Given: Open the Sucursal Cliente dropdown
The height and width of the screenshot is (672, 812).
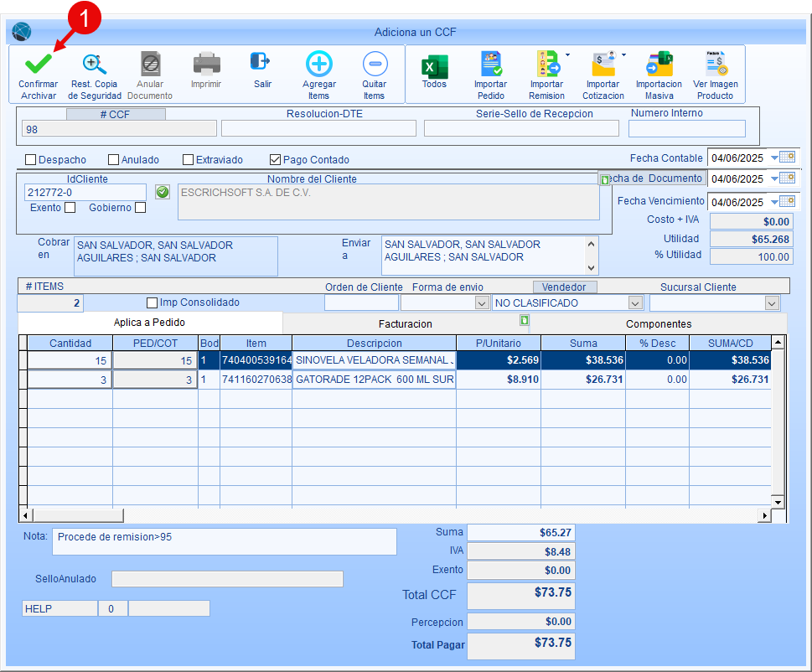Looking at the screenshot, I should point(772,303).
